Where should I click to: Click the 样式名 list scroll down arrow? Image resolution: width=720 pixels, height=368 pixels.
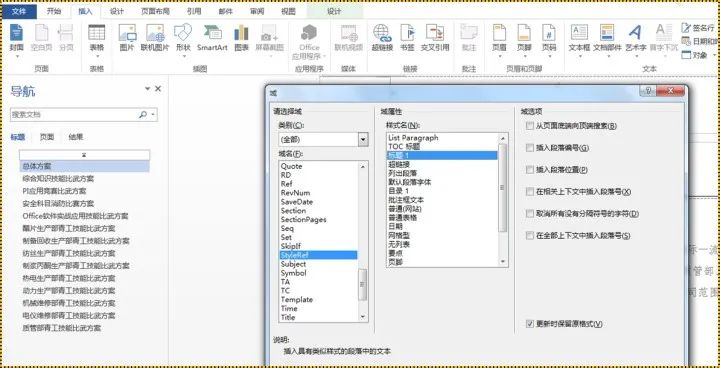click(503, 262)
